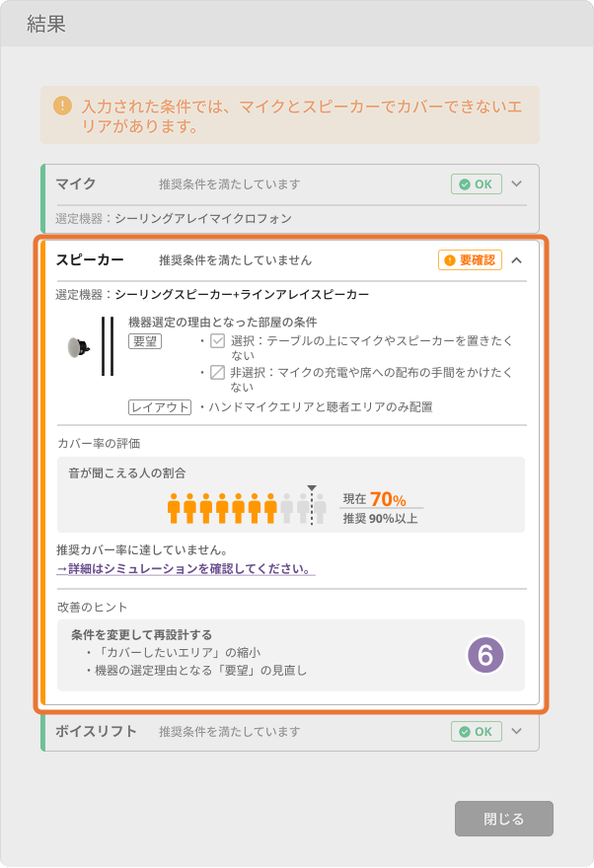This screenshot has height=868, width=594.
Task: Click シーリングスピーカー+ラインアレイスピーカー text
Action: [242, 295]
